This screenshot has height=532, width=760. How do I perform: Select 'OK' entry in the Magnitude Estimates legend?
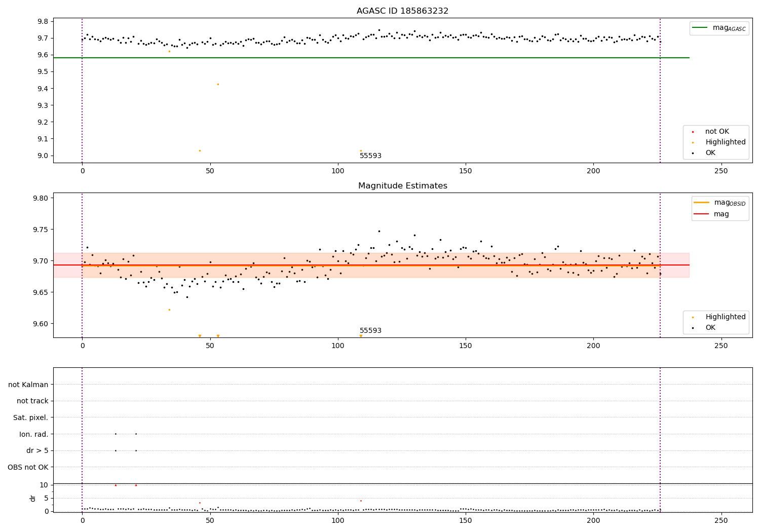click(x=710, y=328)
